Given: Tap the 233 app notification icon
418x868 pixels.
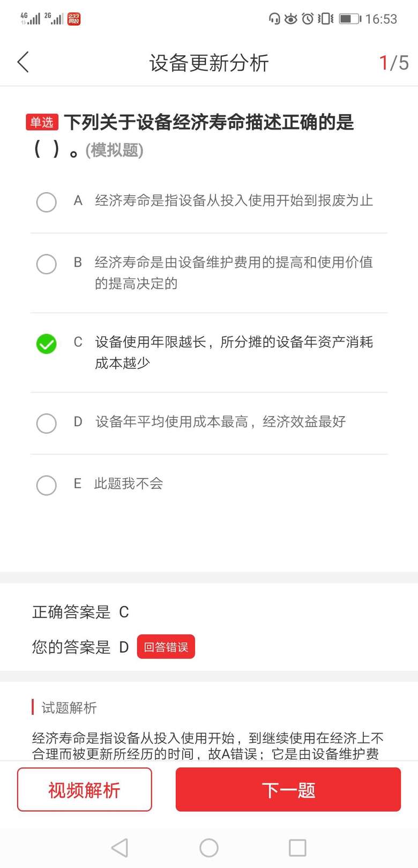Looking at the screenshot, I should coord(74,19).
